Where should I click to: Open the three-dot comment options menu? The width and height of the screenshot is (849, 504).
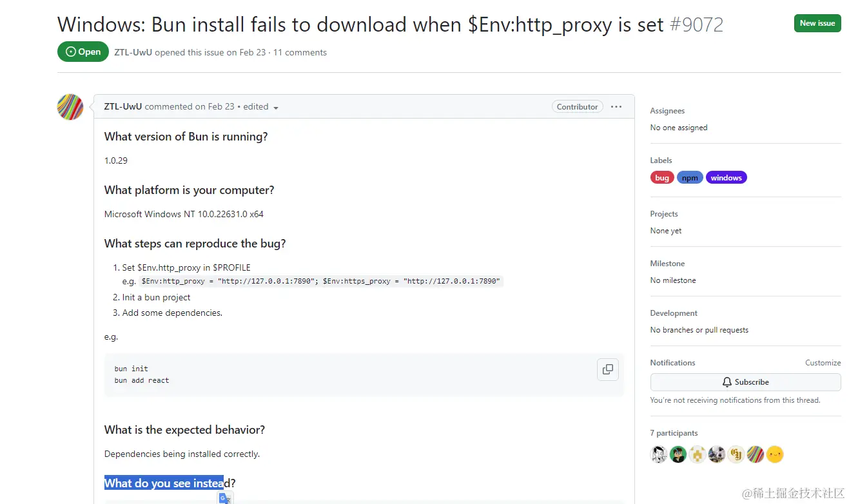click(x=616, y=107)
